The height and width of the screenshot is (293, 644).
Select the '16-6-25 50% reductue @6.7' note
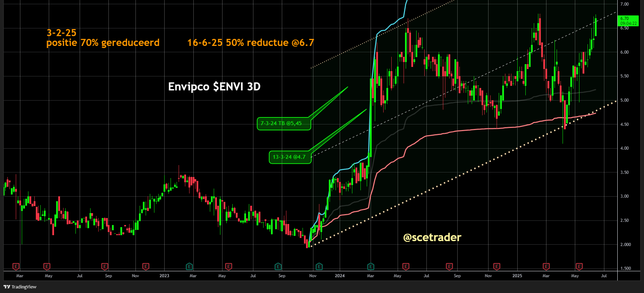[x=251, y=43]
